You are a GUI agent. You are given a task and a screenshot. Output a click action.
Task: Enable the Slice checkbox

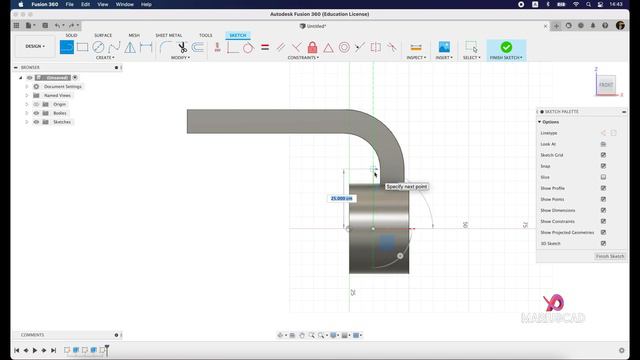pyautogui.click(x=603, y=177)
